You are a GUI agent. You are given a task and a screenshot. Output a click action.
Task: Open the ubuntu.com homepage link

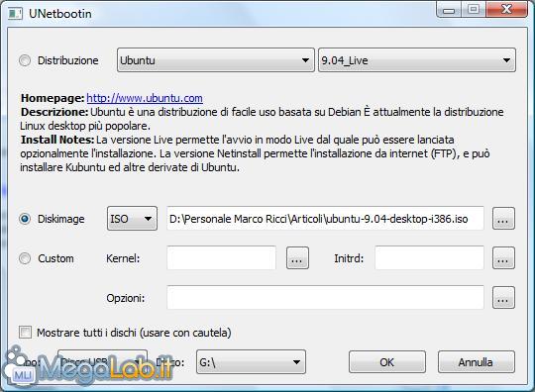point(145,98)
